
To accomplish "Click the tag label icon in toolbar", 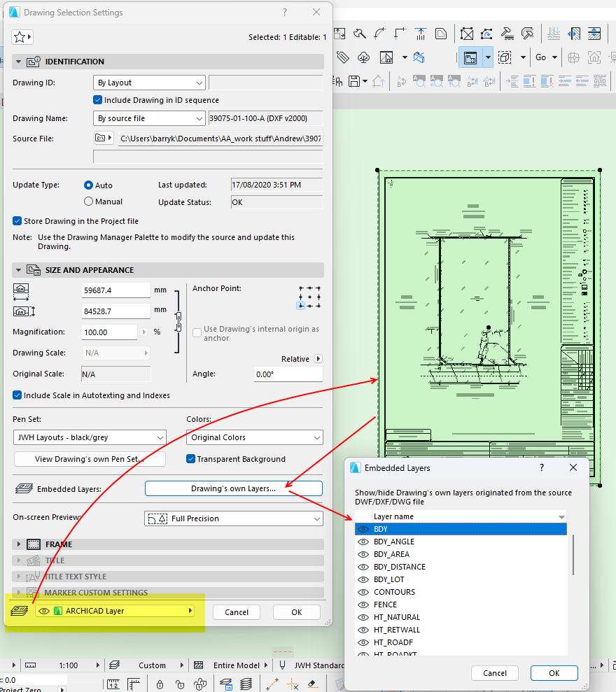I will [x=342, y=57].
